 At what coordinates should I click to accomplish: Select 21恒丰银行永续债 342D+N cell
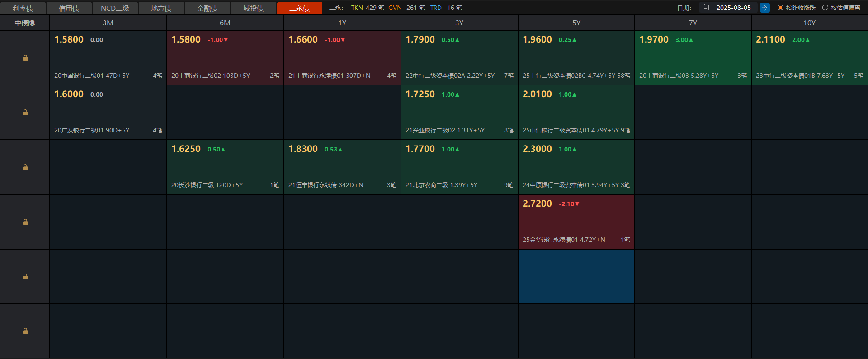pos(342,167)
